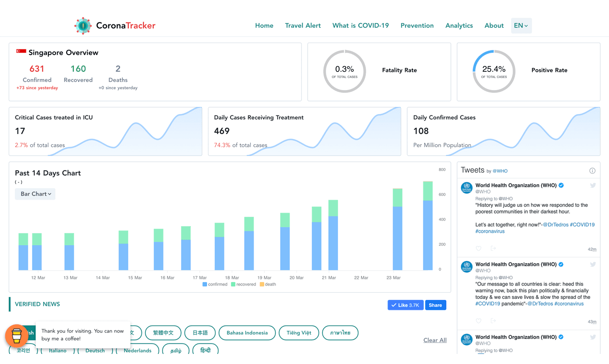Toggle the Bahasa Indonesia news filter

pos(247,333)
